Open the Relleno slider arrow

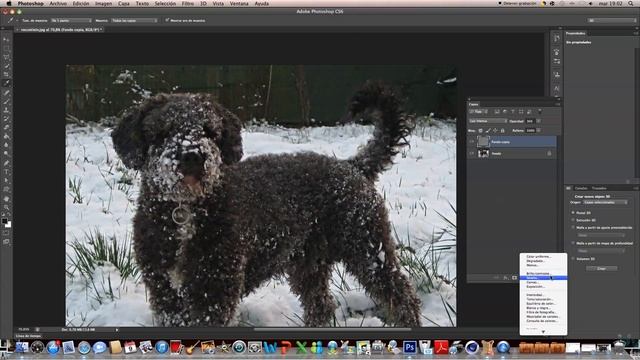coord(538,131)
